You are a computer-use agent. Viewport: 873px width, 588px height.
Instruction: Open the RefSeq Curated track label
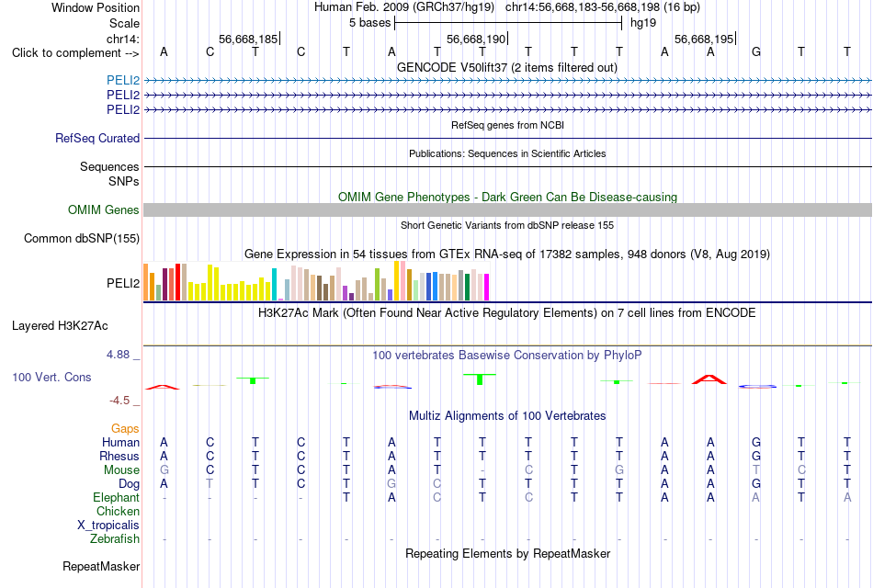pyautogui.click(x=97, y=138)
